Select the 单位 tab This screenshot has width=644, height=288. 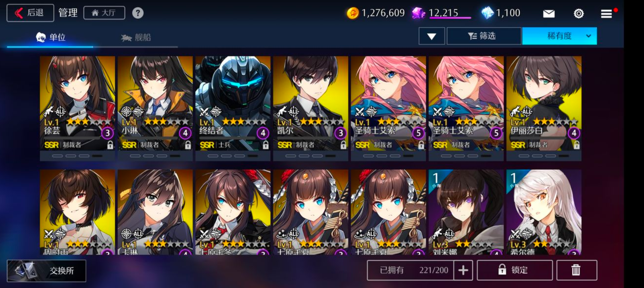[51, 38]
